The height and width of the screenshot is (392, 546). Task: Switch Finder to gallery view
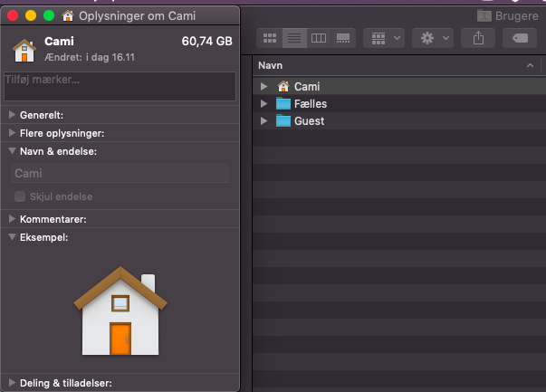point(343,38)
